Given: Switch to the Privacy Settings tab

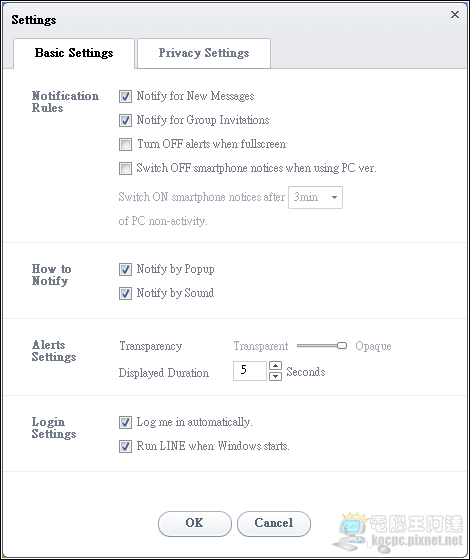Looking at the screenshot, I should (204, 53).
